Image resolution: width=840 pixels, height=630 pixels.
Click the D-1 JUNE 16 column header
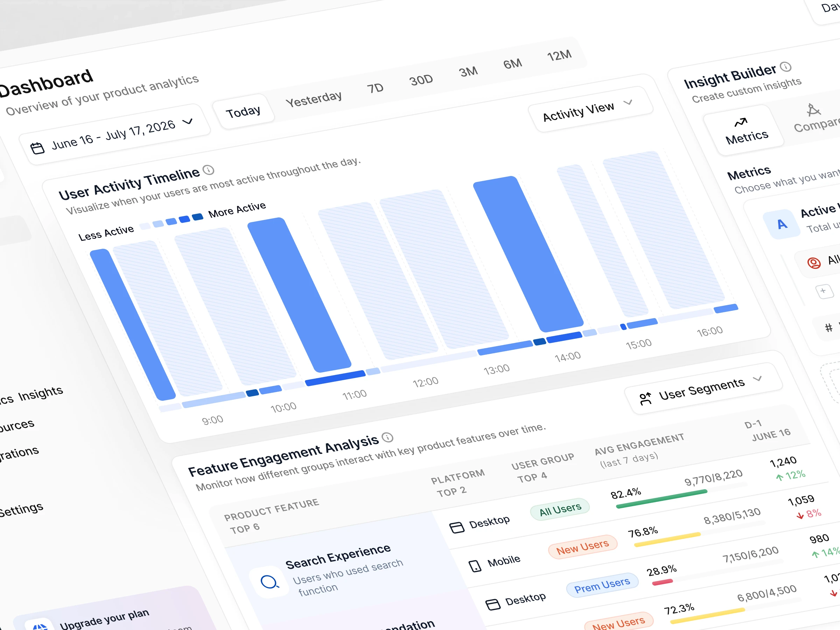[x=767, y=430]
